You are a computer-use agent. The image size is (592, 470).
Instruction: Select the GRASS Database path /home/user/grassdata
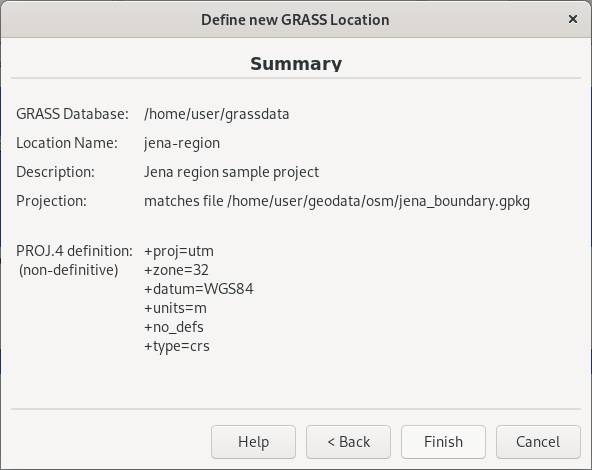(217, 114)
